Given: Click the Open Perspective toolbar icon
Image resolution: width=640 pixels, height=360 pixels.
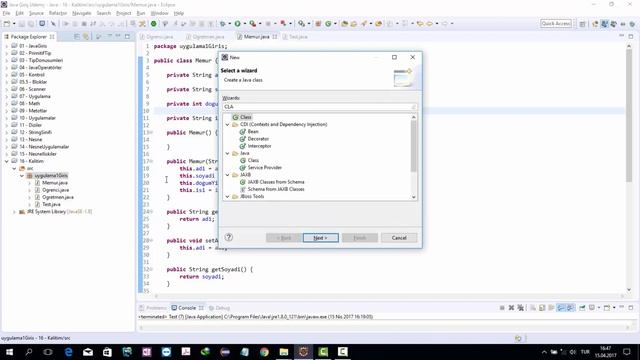Looking at the screenshot, I should pos(582,24).
